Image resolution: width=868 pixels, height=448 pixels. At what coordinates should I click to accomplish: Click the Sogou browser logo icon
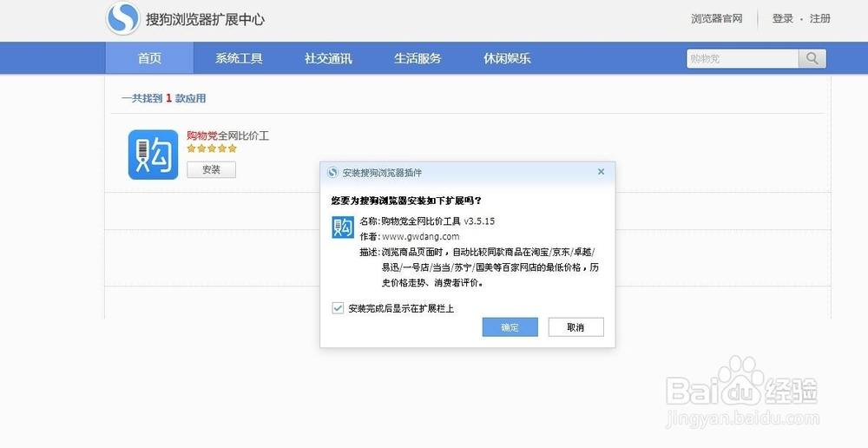(x=123, y=18)
